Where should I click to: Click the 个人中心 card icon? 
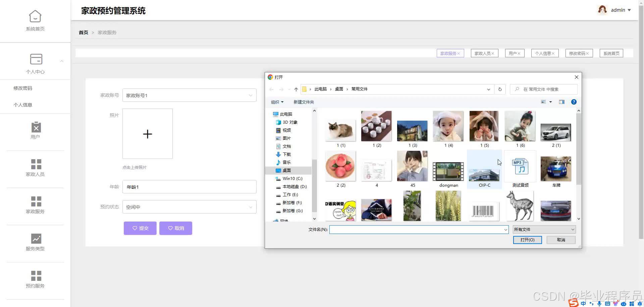[x=36, y=59]
